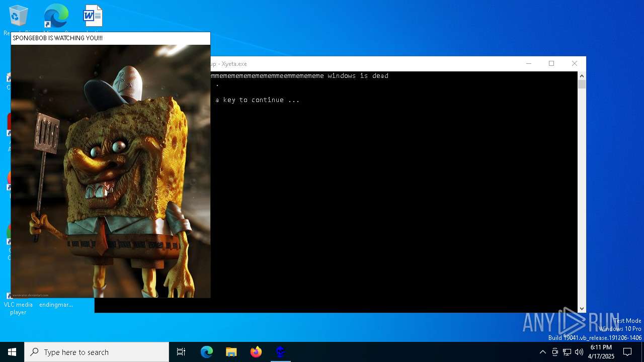This screenshot has height=362, width=644.
Task: Open the Word document on the desktop
Action: coord(93,16)
